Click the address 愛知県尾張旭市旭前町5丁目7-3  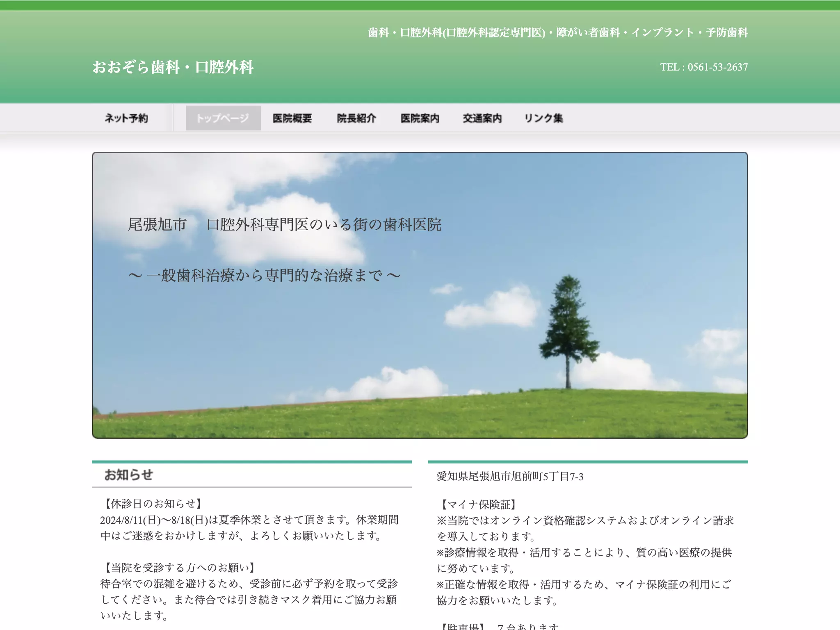pos(510,476)
